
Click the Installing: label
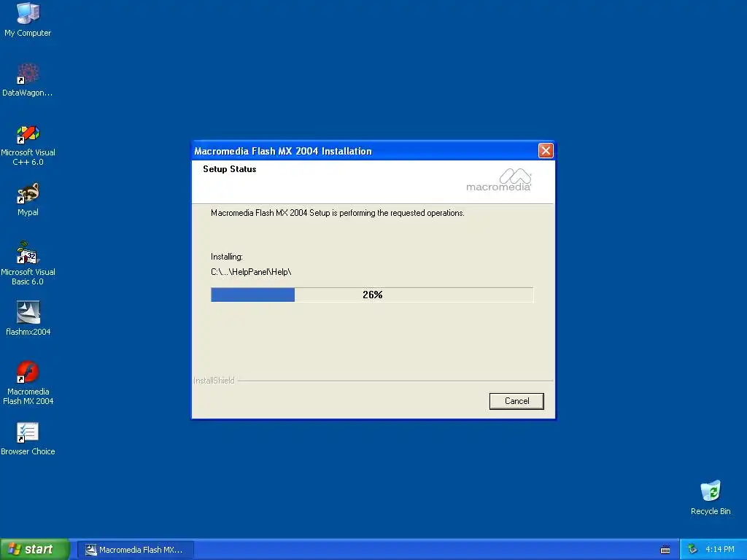(x=227, y=257)
